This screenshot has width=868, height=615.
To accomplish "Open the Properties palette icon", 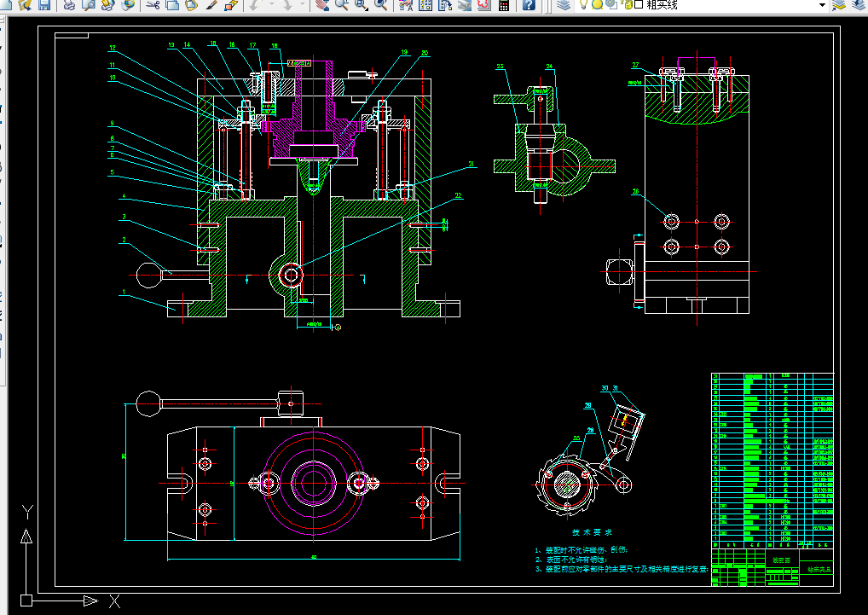I will [406, 5].
